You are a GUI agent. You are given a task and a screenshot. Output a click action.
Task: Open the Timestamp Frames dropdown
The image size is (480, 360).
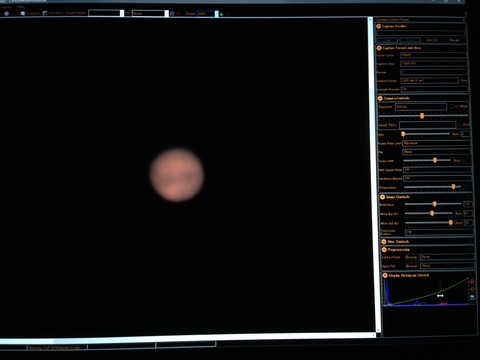point(439,232)
